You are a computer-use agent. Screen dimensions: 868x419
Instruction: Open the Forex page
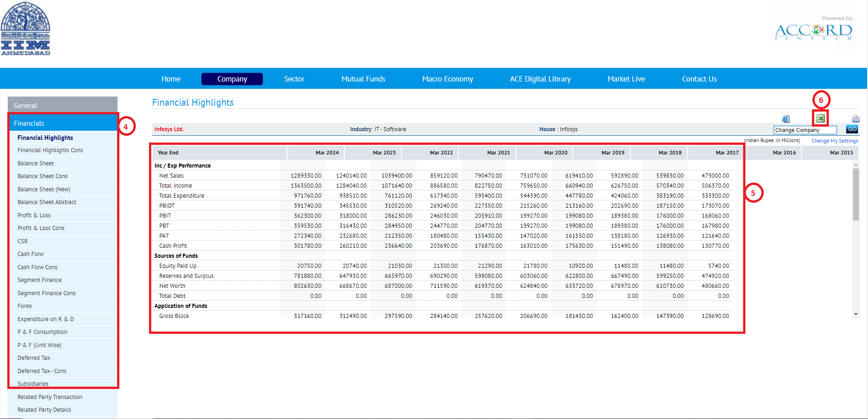(x=25, y=306)
